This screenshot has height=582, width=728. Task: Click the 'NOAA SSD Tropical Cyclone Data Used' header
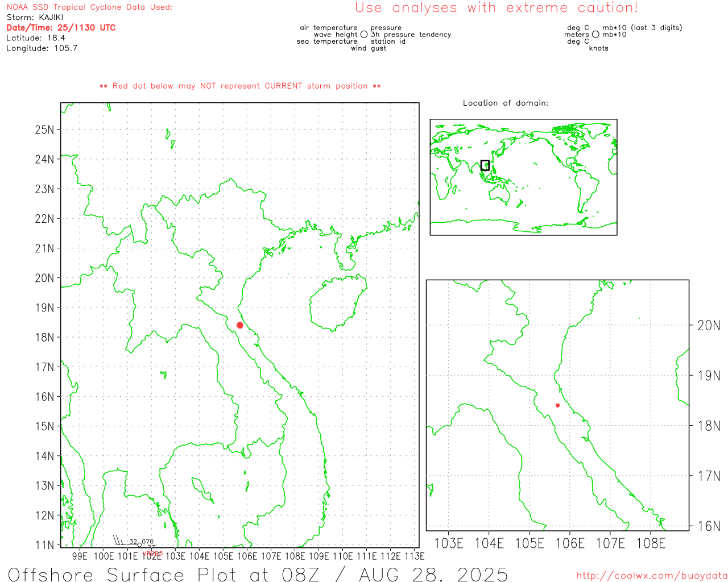(x=89, y=7)
